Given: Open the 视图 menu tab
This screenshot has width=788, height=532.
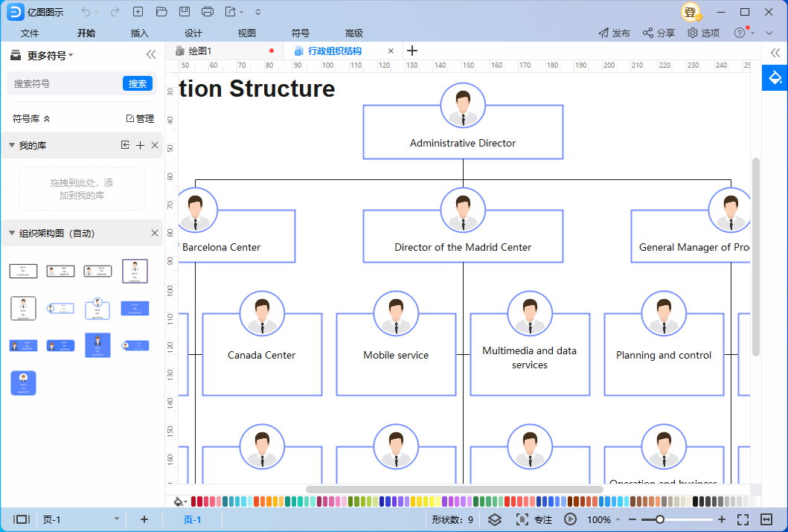Looking at the screenshot, I should coord(247,33).
